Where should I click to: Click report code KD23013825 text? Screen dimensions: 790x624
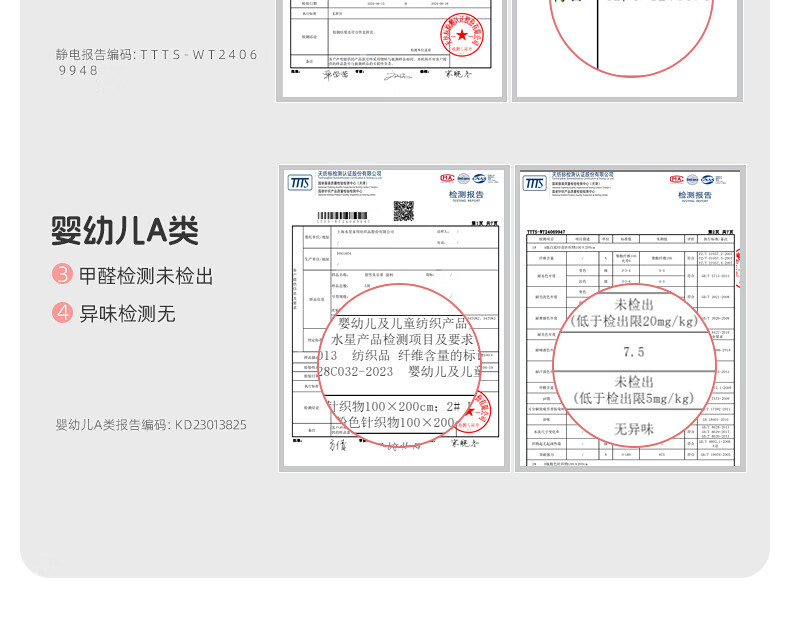[151, 425]
